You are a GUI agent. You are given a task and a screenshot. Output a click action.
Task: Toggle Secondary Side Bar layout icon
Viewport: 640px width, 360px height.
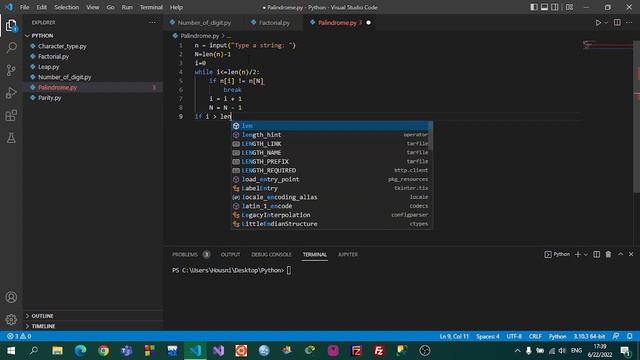(x=555, y=7)
